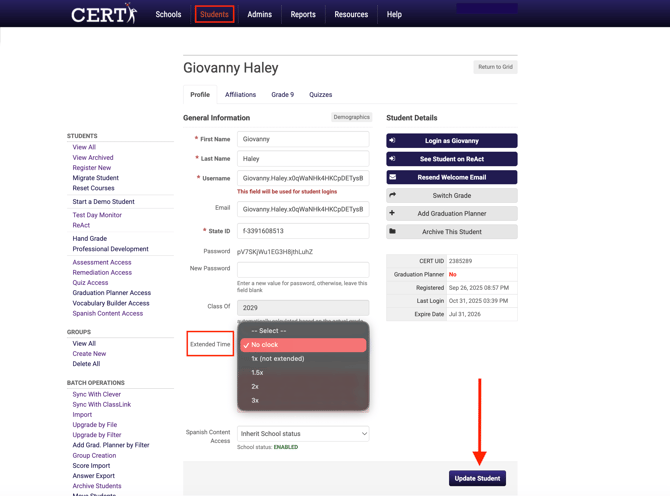The width and height of the screenshot is (670, 496).
Task: Click share arrow icon beside Switch Grade
Action: click(393, 196)
